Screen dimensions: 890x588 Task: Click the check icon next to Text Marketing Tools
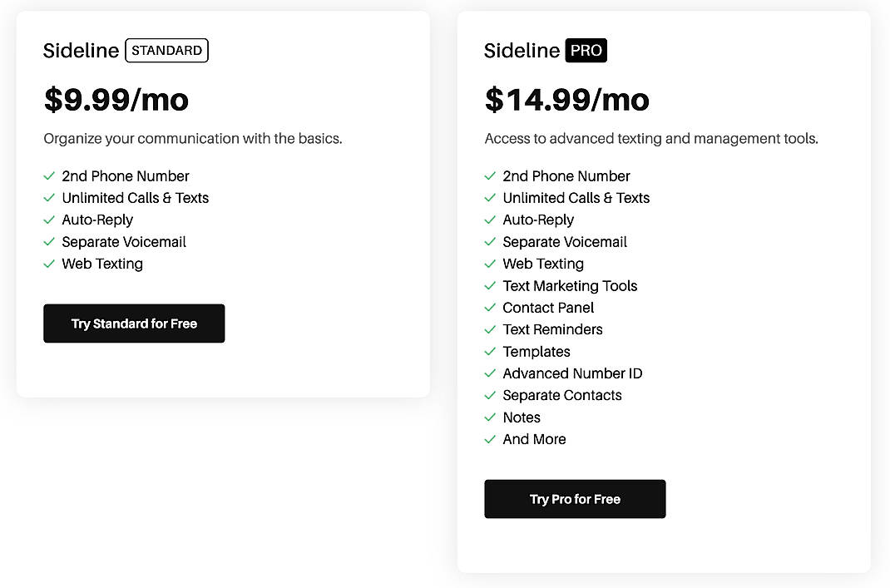(x=489, y=285)
